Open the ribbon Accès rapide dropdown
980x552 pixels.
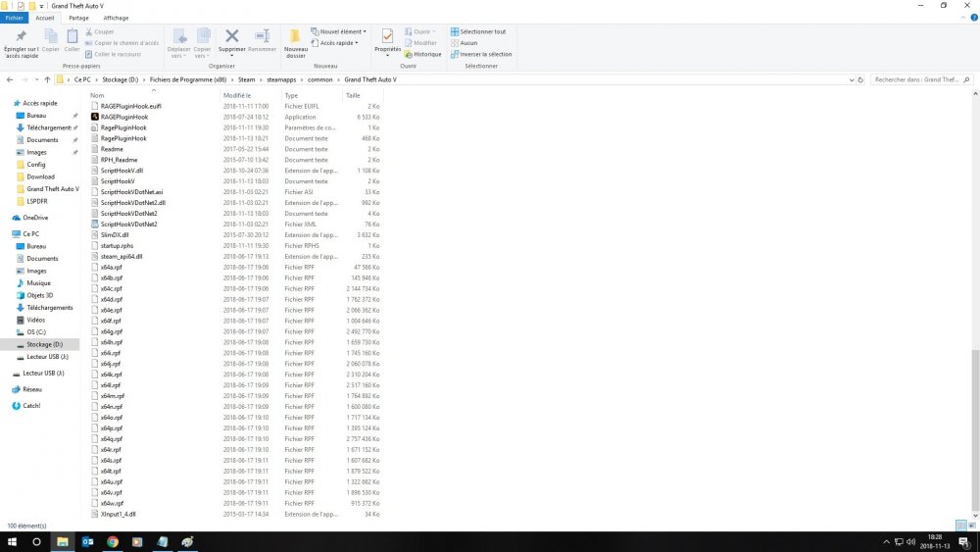[335, 43]
